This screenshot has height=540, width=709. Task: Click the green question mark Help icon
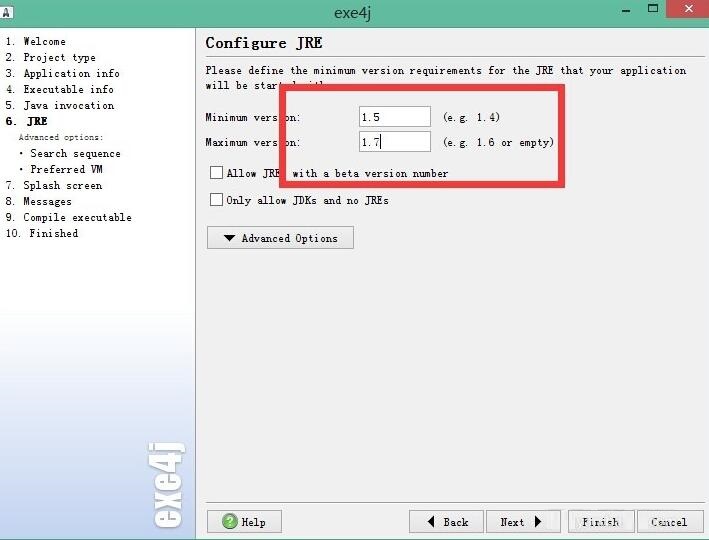pyautogui.click(x=230, y=521)
